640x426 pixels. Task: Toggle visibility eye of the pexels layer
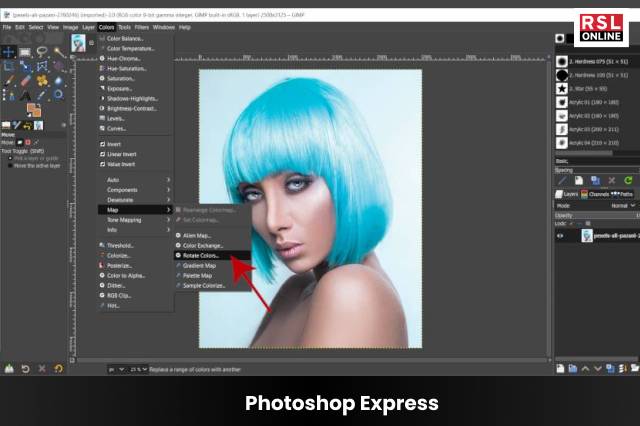tap(560, 236)
